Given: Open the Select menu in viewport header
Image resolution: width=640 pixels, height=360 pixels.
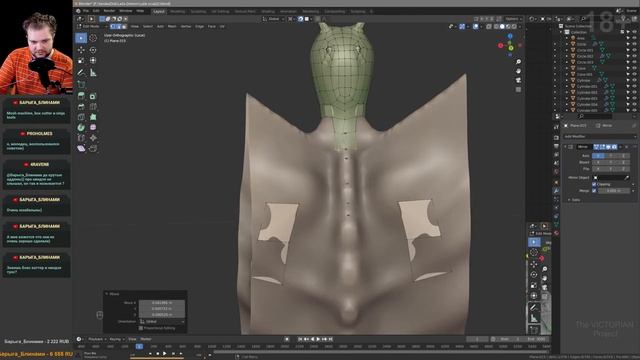Looking at the screenshot, I should tap(147, 27).
